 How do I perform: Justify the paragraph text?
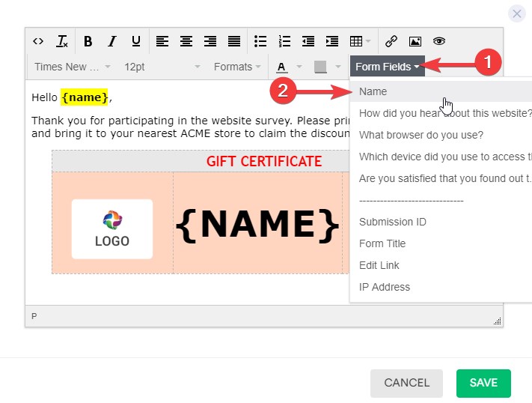234,41
